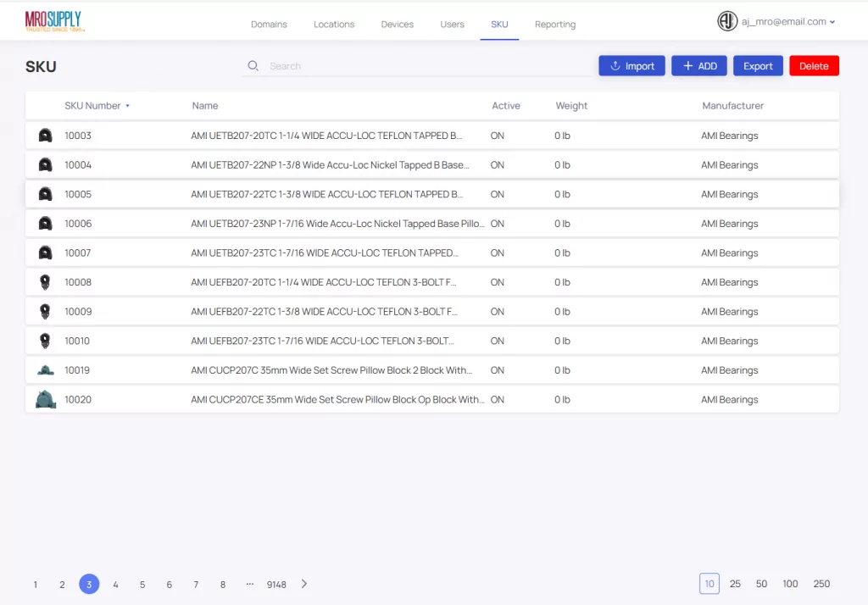Open thumbnail for SKU 10006

point(46,224)
